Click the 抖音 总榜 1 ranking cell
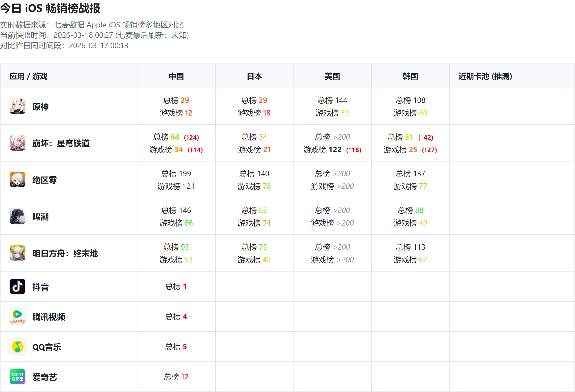The height and width of the screenshot is (392, 575). [176, 287]
